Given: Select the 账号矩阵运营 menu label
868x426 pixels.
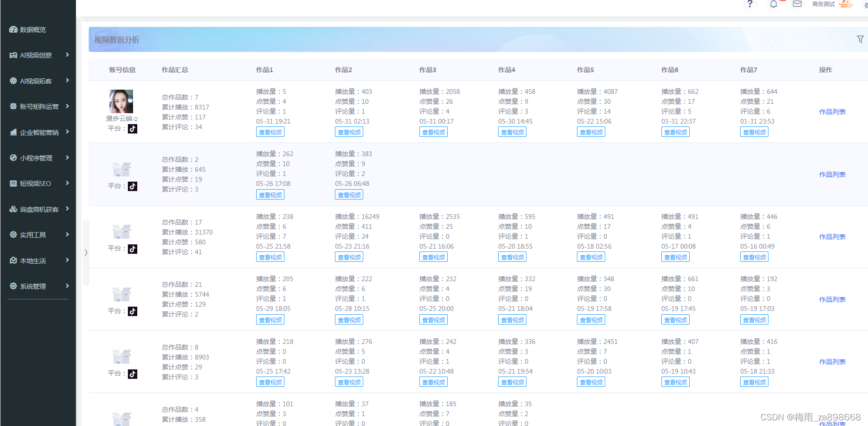Looking at the screenshot, I should pos(39,107).
